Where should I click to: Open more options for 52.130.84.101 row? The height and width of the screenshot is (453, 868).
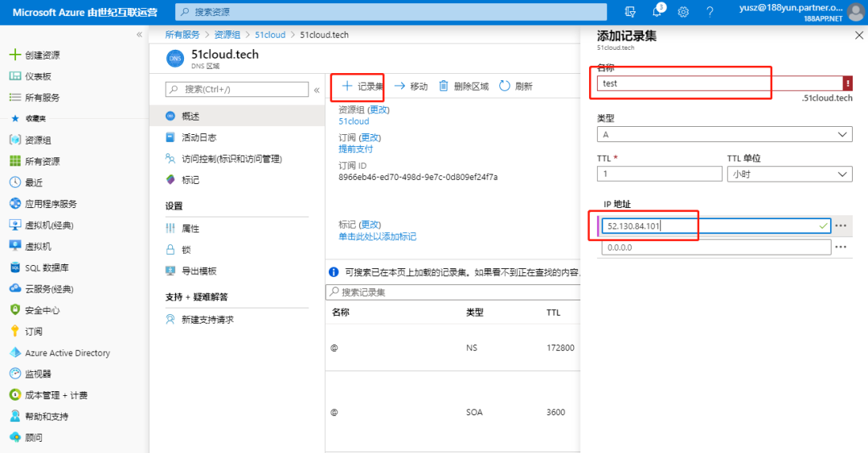click(x=841, y=226)
